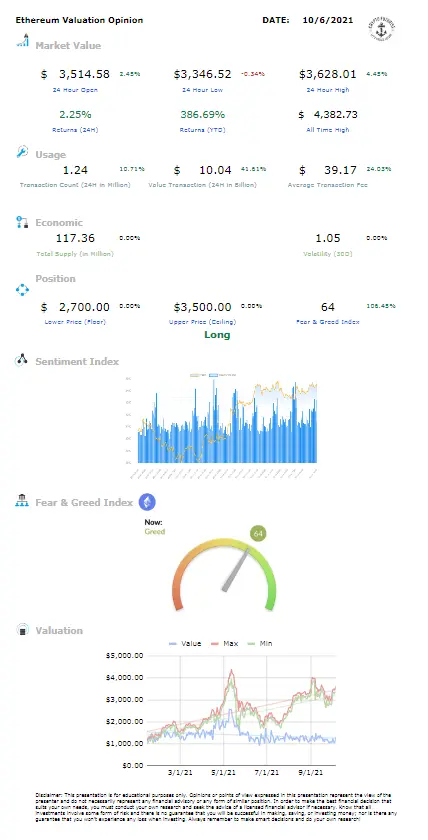Click the Ethereum logo coin icon
The height and width of the screenshot is (840, 428).
click(147, 502)
